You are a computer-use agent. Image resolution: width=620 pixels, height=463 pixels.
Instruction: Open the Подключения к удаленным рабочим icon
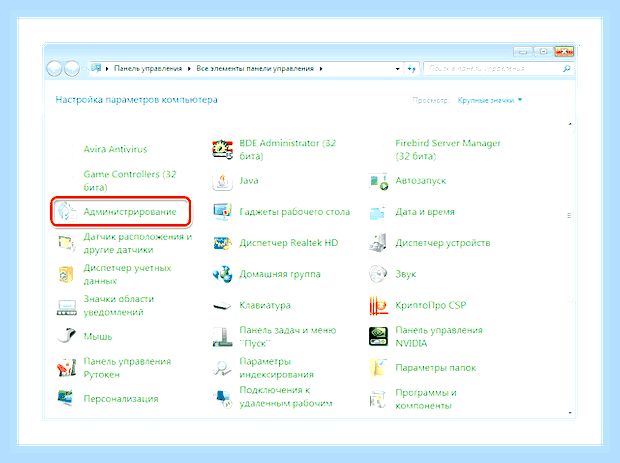point(223,399)
